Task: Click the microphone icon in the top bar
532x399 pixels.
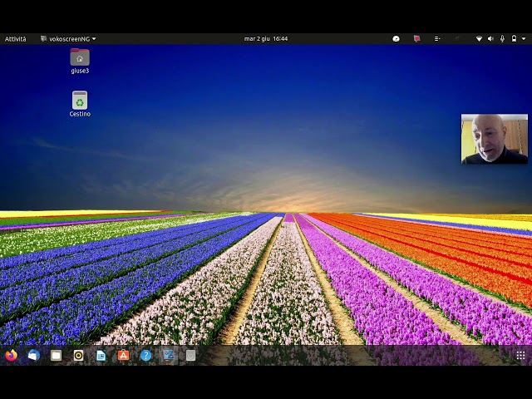Action: coord(502,39)
